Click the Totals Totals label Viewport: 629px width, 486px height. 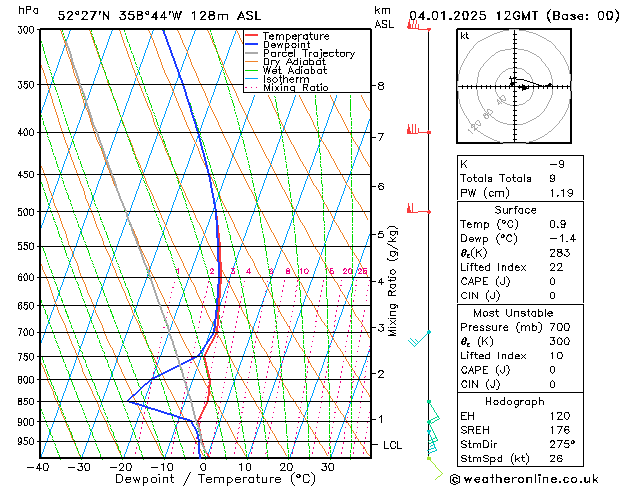pos(496,178)
